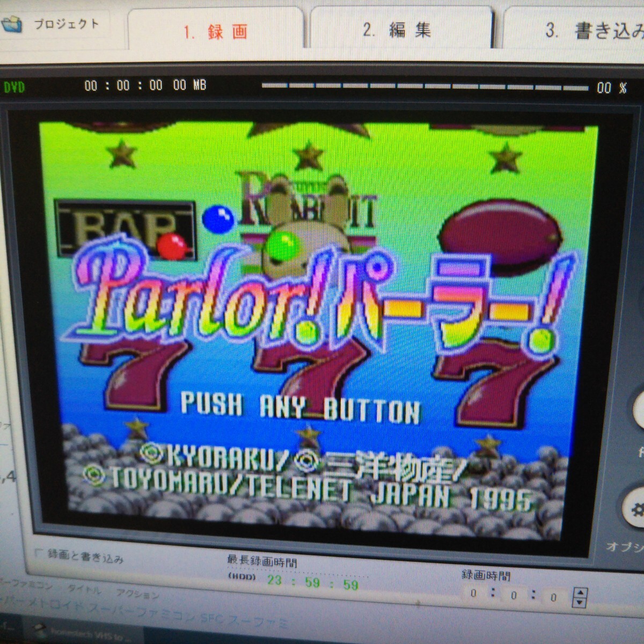
Task: Click the タイトル column in background window
Action: 84,590
